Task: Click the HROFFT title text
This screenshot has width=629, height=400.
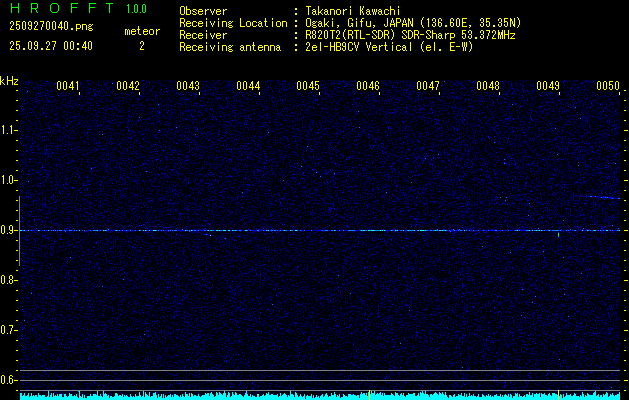Action: click(62, 8)
